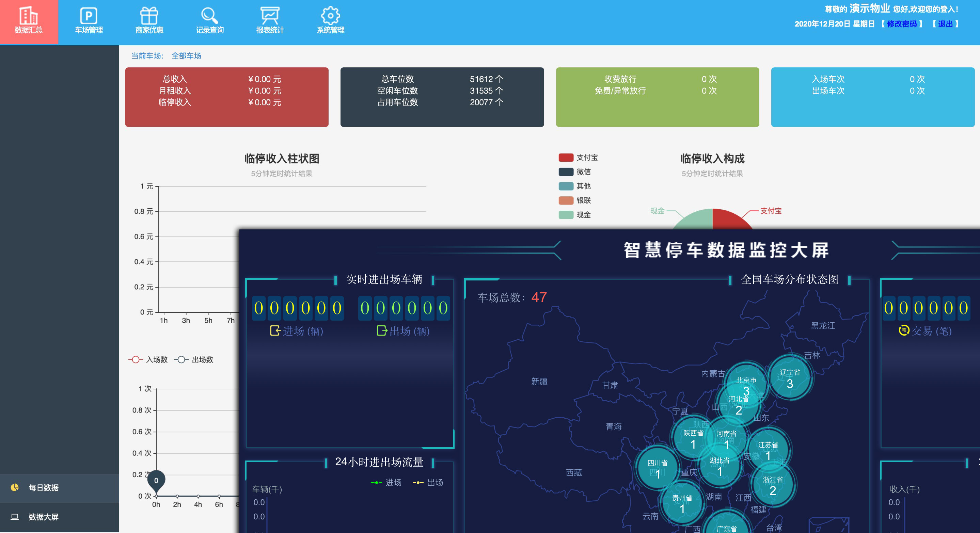Screen dimensions: 980x533
Task: Click the 陕西省 map bubble
Action: click(x=693, y=438)
